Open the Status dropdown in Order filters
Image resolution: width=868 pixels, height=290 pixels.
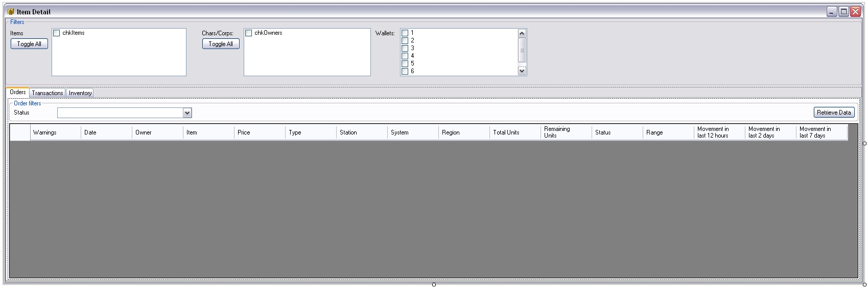point(187,113)
